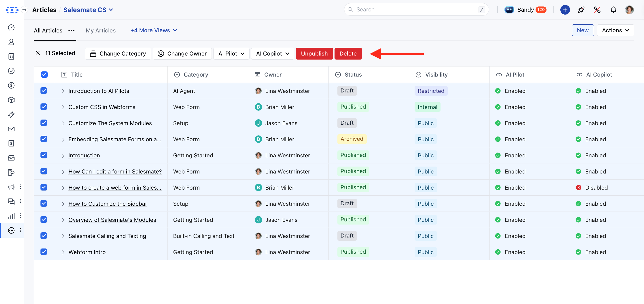Focus the Search input field
Image resolution: width=644 pixels, height=304 pixels.
(x=416, y=9)
